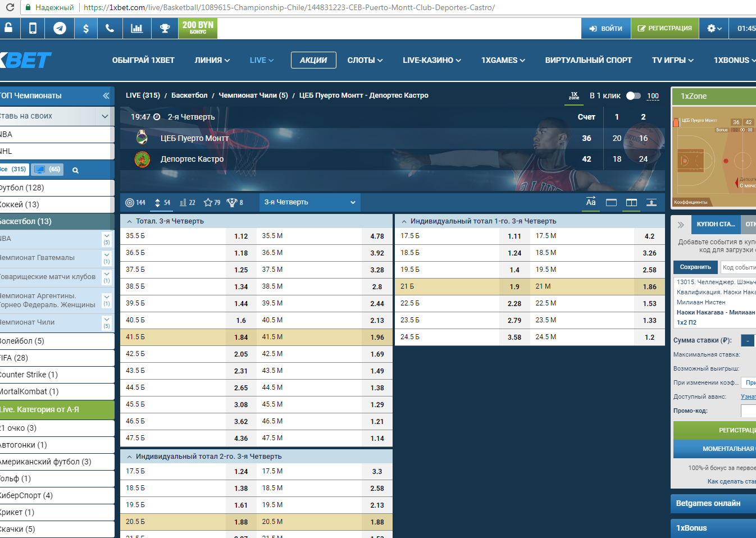Image resolution: width=756 pixels, height=538 pixels.
Task: Toggle the В 1 клик switch
Action: 634,95
